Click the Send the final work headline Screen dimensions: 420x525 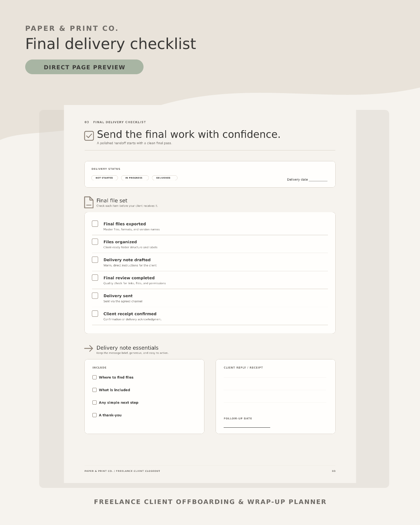(x=189, y=134)
